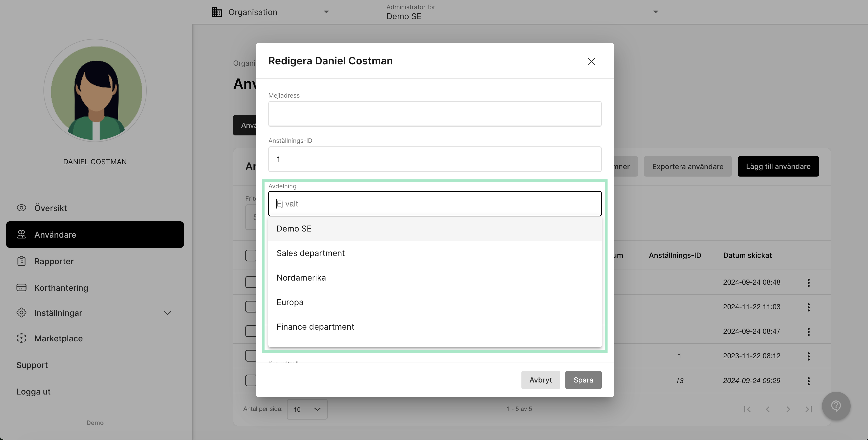Click the Organisation building icon
868x440 pixels.
(217, 12)
